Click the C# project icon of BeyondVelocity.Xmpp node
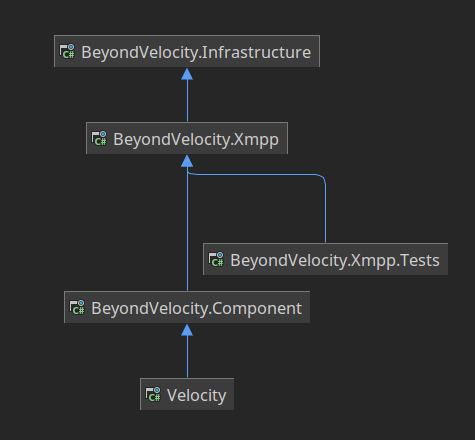The image size is (475, 440). coord(99,138)
